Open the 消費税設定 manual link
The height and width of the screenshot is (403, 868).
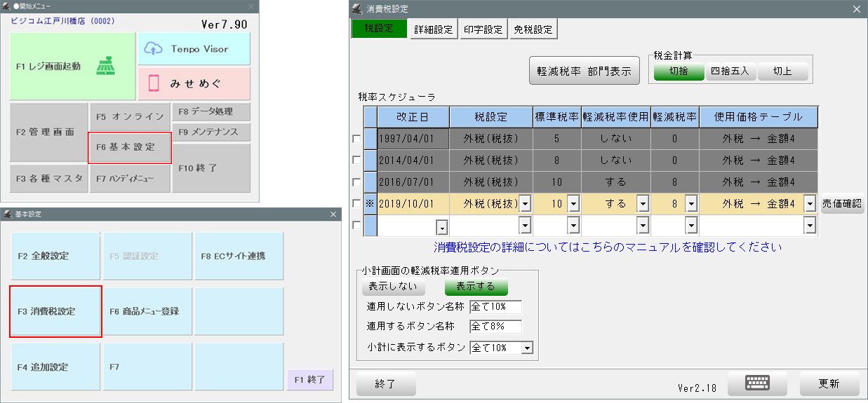pos(608,247)
